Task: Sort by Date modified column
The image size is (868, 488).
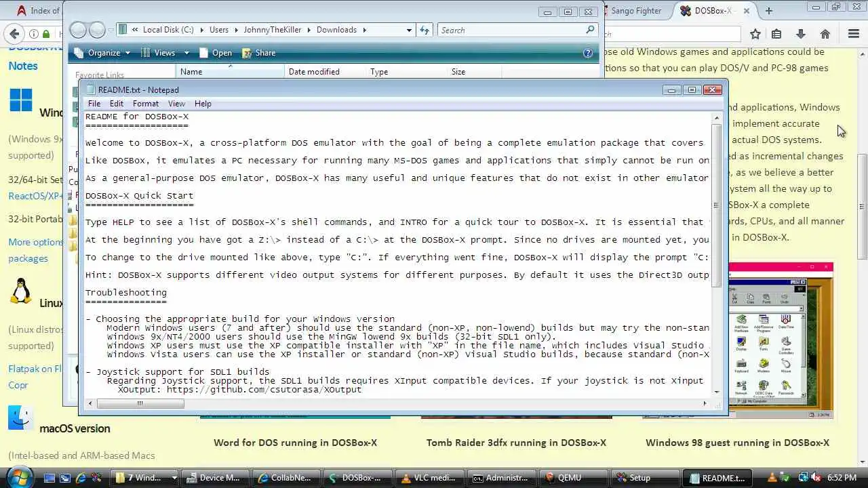Action: coord(325,71)
